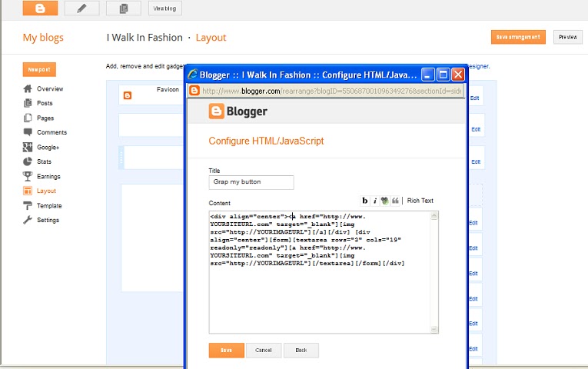Click content scrollbar up arrow

point(434,215)
